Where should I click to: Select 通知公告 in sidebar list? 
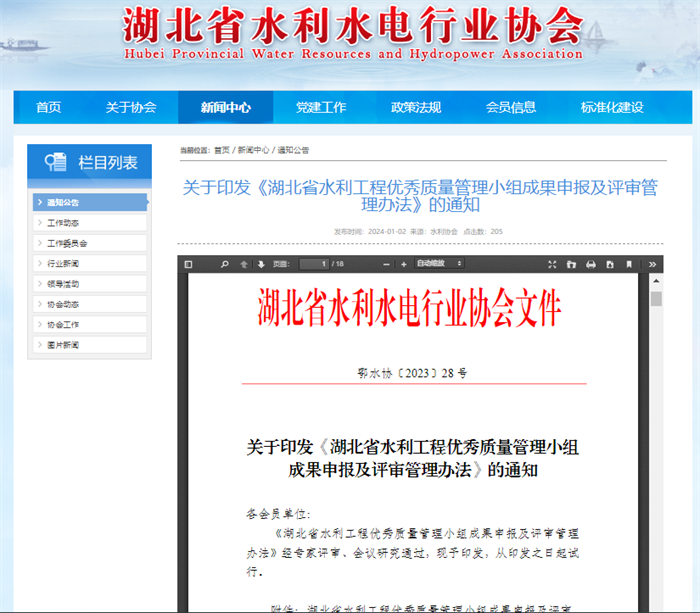(90, 202)
